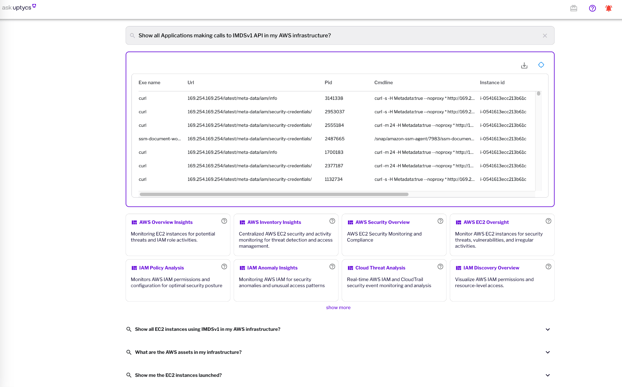Viewport: 622px width, 387px height.
Task: Click dashboard icon beside AWS Overview Insights
Action: click(x=134, y=222)
